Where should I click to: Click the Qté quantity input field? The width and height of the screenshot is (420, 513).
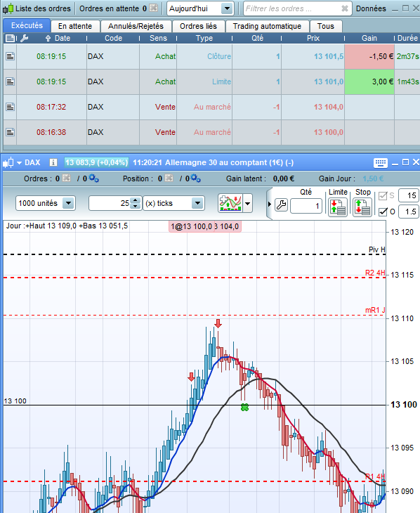click(x=306, y=206)
